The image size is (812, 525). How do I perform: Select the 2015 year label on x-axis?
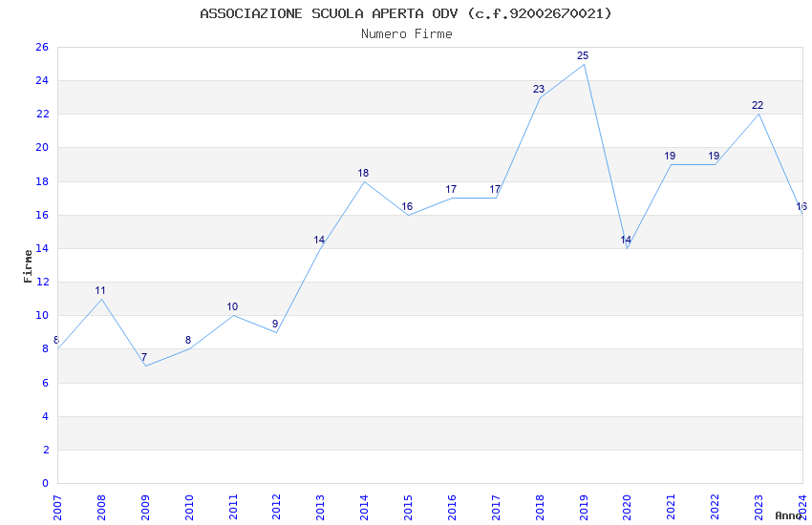408,508
